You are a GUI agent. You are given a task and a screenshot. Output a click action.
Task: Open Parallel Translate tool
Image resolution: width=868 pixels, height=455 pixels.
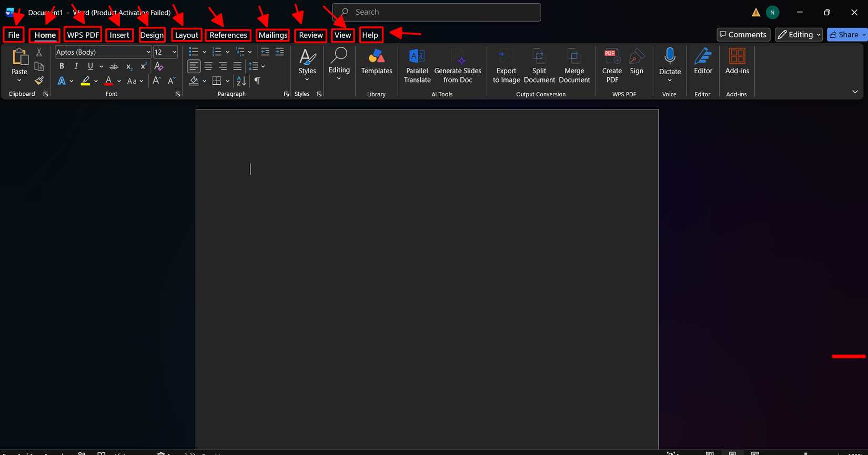coord(417,66)
